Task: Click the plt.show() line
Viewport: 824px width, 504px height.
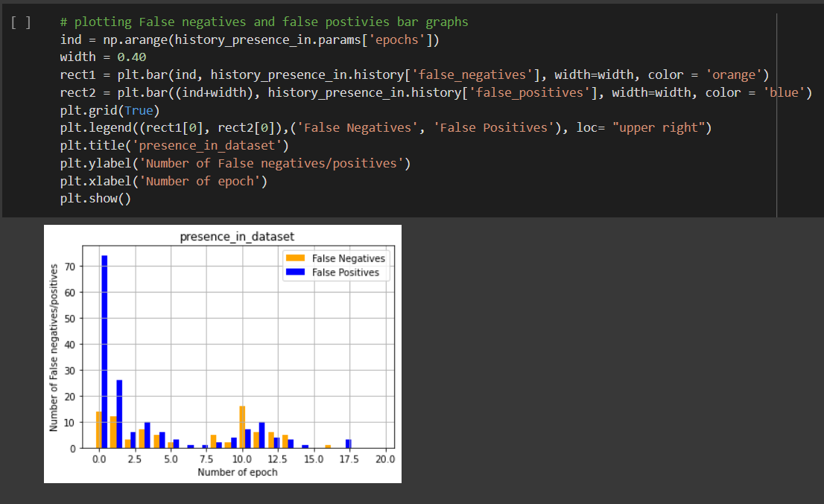Action: (x=95, y=199)
